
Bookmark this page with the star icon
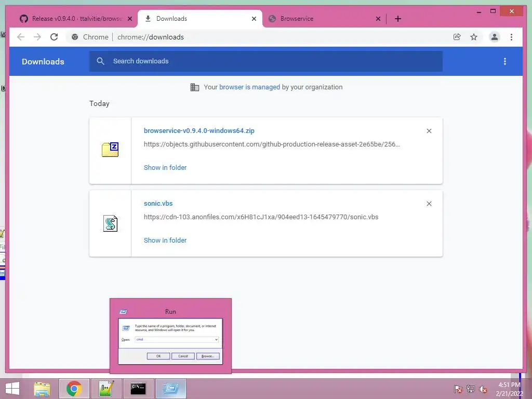(x=474, y=37)
